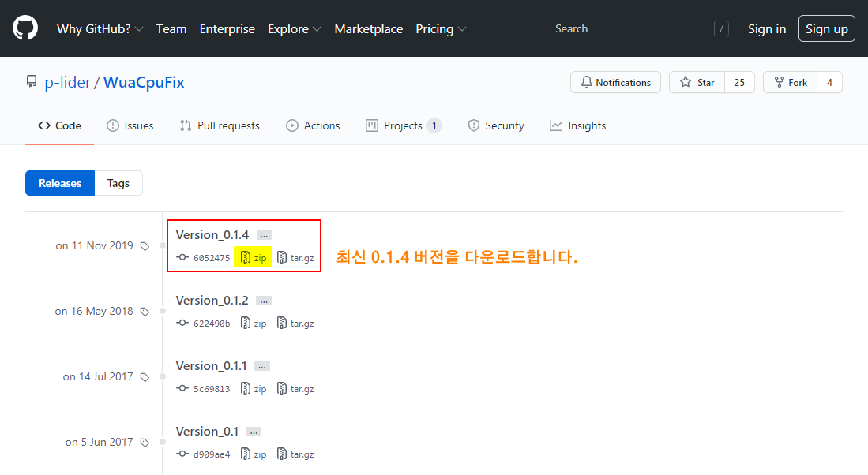
Task: Open the Insights tab
Action: (577, 125)
